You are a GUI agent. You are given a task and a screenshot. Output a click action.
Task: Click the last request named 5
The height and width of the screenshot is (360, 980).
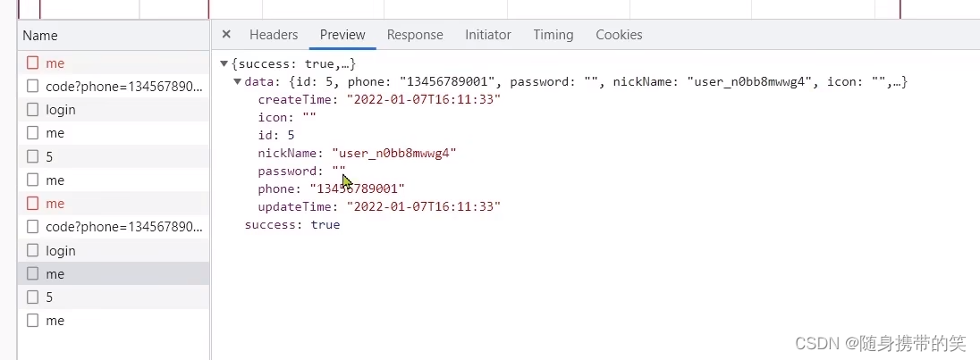[50, 297]
